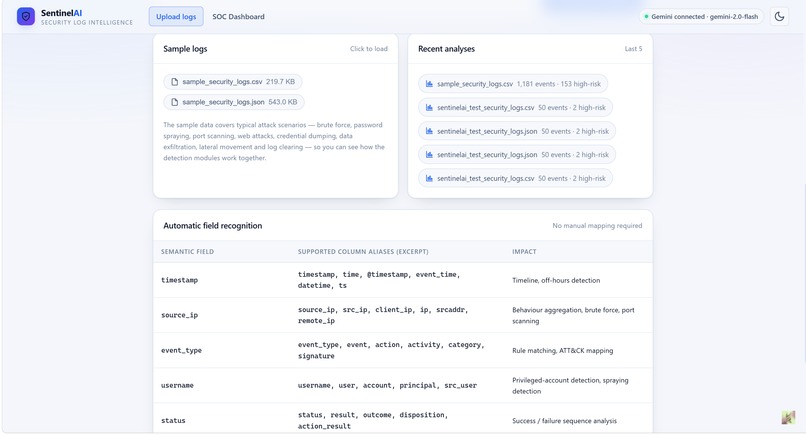Click the SentinelAI brand name text
The image size is (806, 435).
point(61,13)
